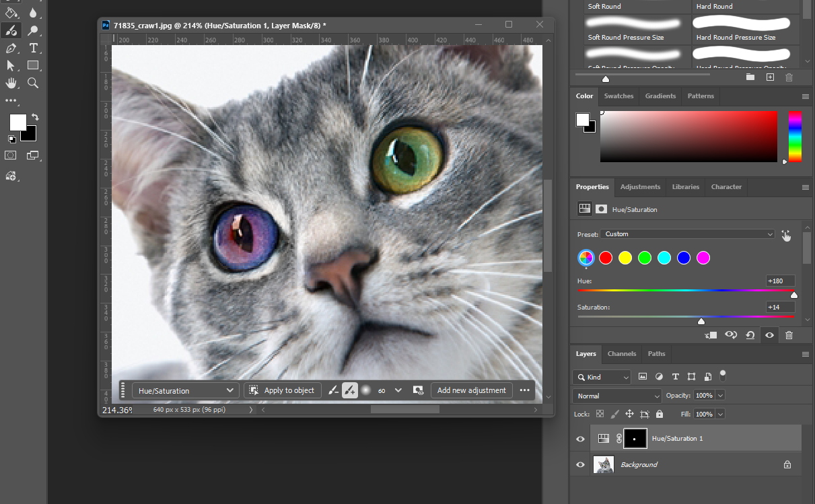815x504 pixels.
Task: Switch to the Channels tab
Action: (x=622, y=353)
